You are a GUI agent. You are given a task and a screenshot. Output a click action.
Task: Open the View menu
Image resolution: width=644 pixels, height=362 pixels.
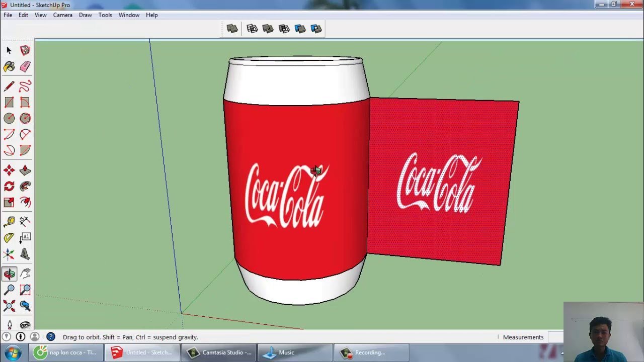pos(41,15)
